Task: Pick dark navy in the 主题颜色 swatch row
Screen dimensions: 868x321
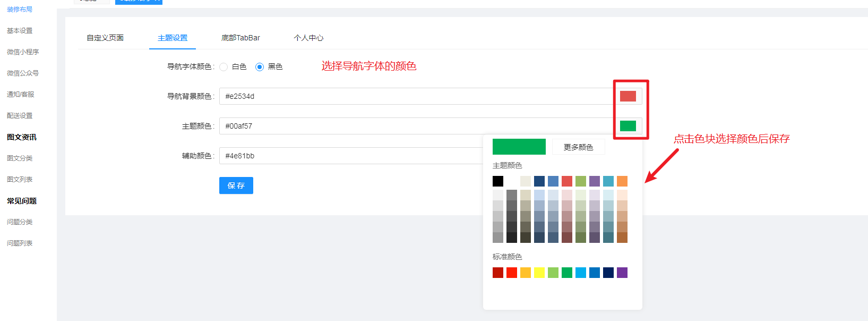Action: pos(539,181)
